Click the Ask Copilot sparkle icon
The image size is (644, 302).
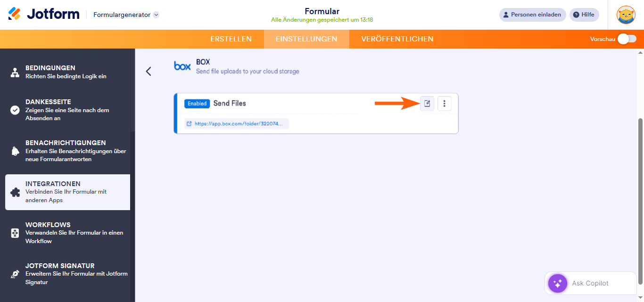[x=557, y=283]
